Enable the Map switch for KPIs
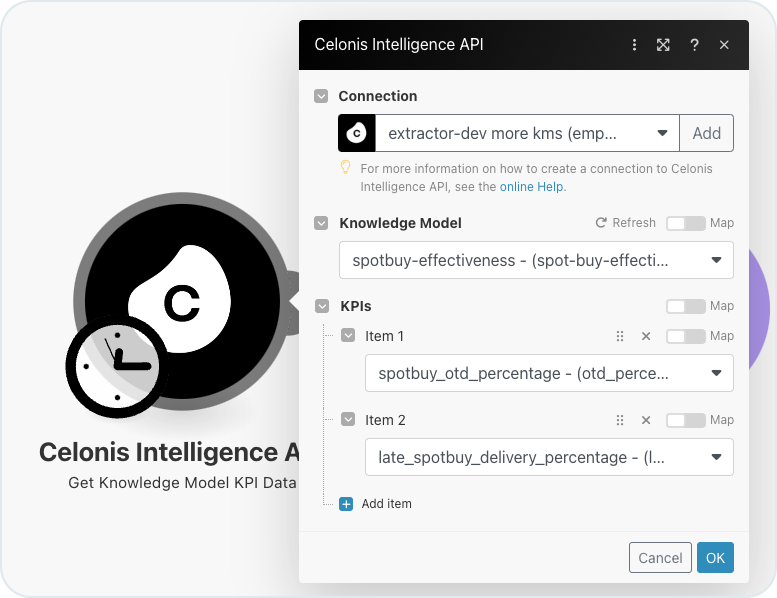The width and height of the screenshot is (777, 598). (x=685, y=306)
